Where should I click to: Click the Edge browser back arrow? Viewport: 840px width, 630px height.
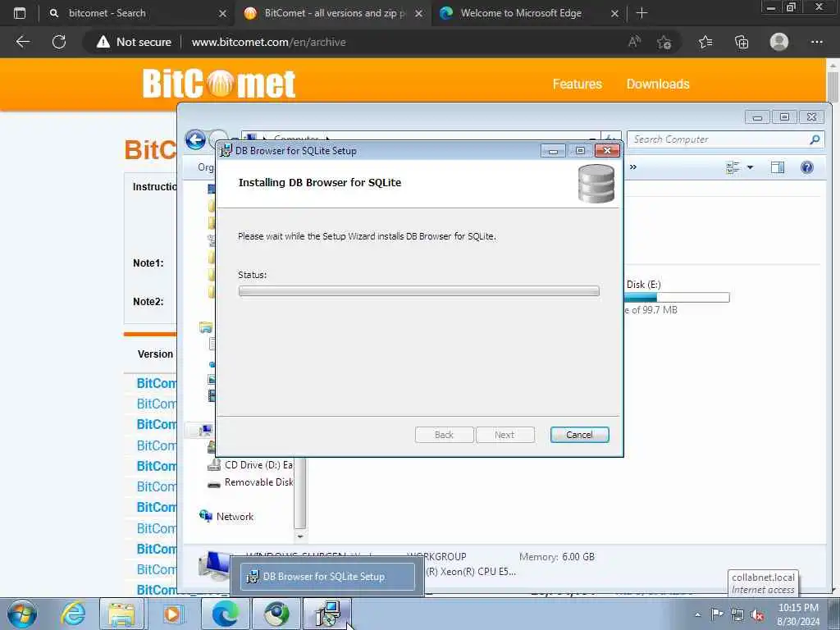[x=23, y=42]
